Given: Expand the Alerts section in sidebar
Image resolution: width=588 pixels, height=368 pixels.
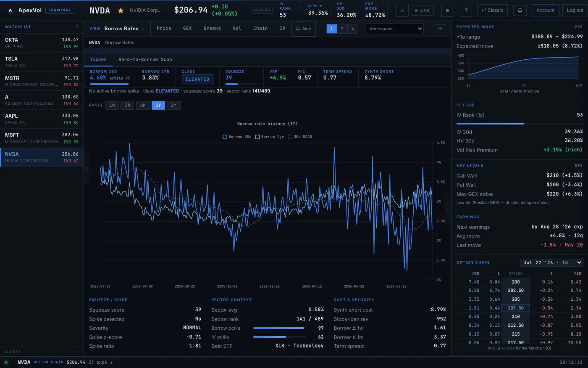Looking at the screenshot, I should coord(42,352).
